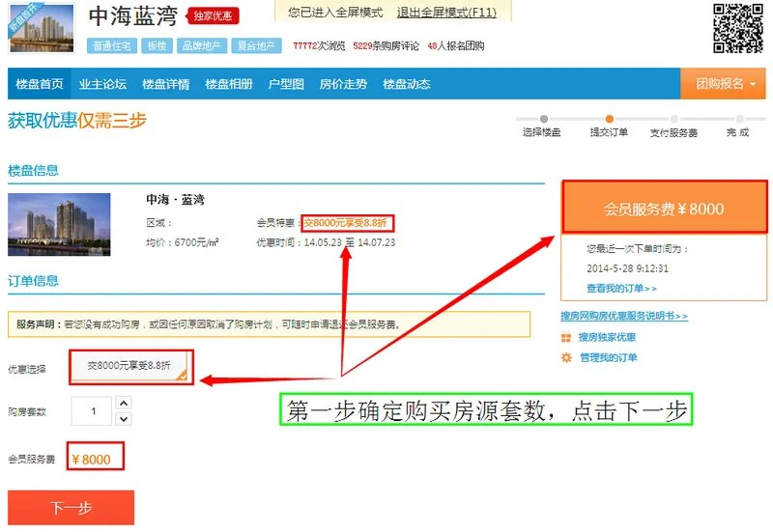Expand the 团购报名 dropdown button

click(723, 84)
